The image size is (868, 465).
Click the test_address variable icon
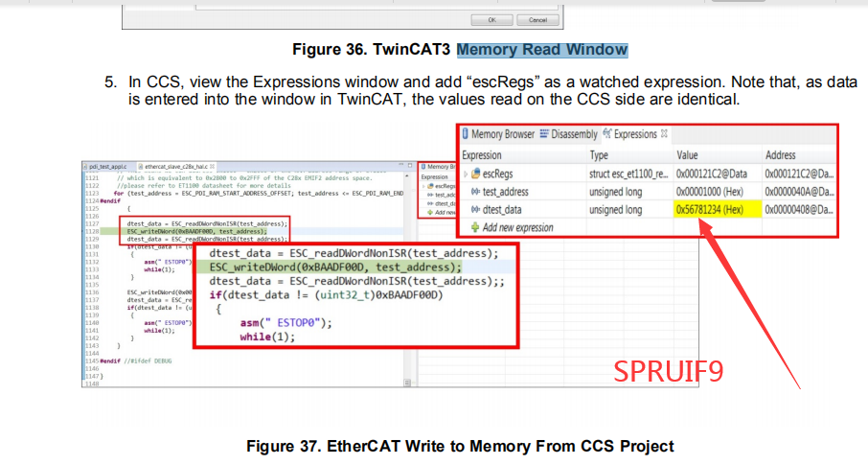point(475,192)
